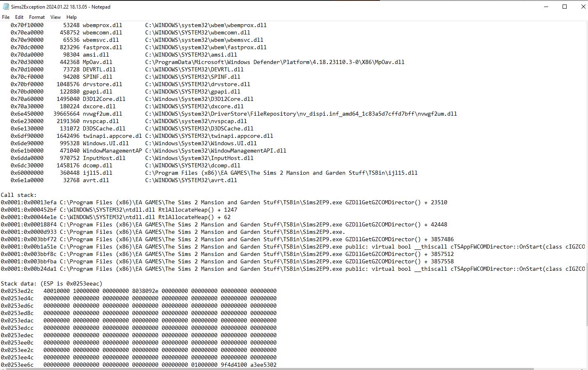Open the File menu

click(6, 17)
